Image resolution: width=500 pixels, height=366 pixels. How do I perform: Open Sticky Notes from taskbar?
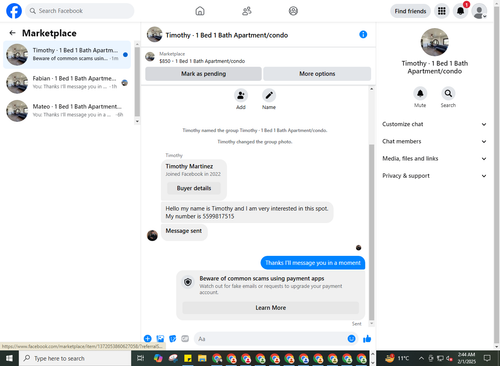pyautogui.click(x=188, y=358)
